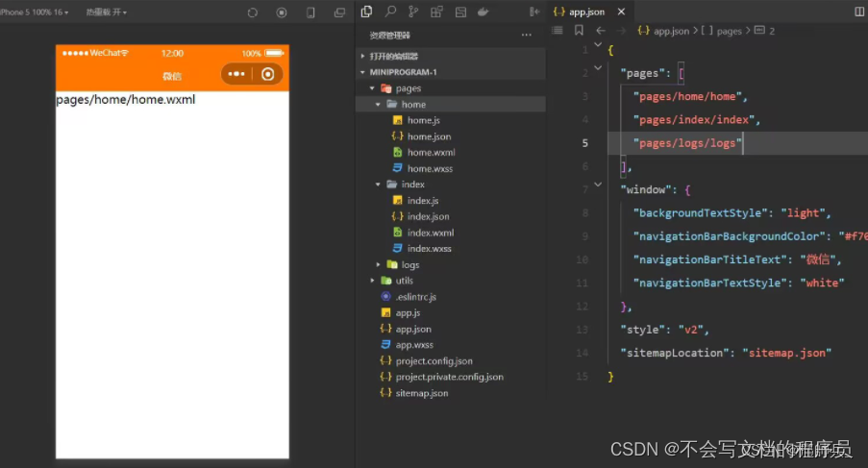The height and width of the screenshot is (468, 868).
Task: Select the app.json editor tab
Action: coord(589,12)
